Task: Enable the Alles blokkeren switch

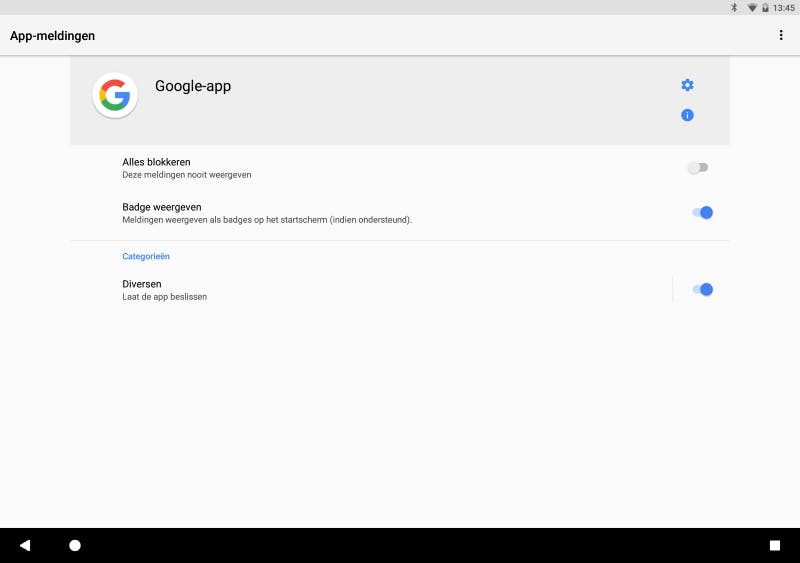Action: coord(698,168)
